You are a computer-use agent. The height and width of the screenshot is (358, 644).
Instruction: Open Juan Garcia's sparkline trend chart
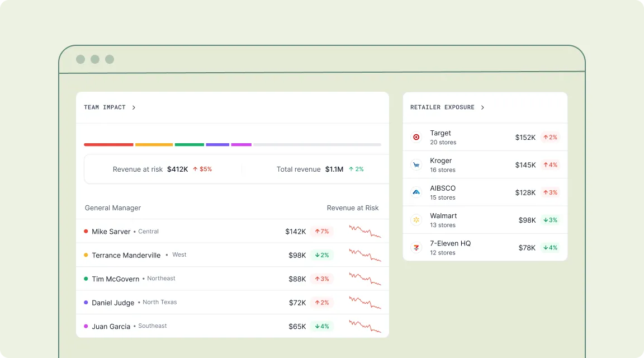tap(365, 326)
